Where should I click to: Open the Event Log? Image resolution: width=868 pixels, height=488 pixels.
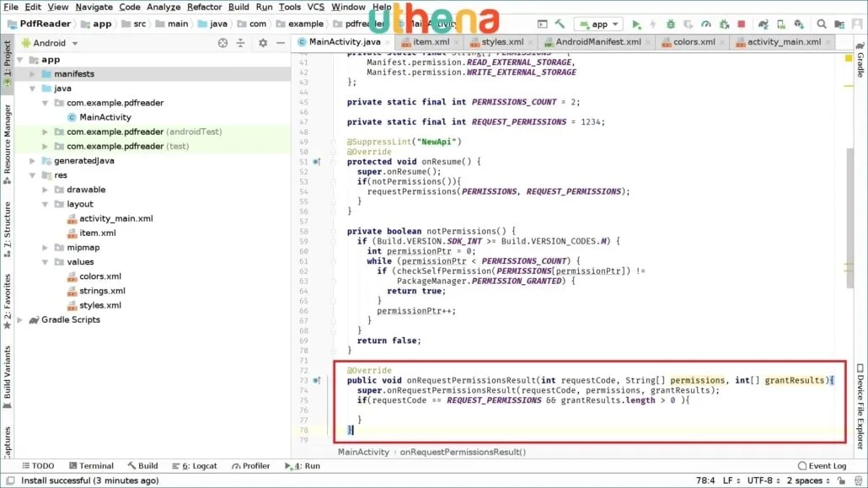click(x=822, y=466)
